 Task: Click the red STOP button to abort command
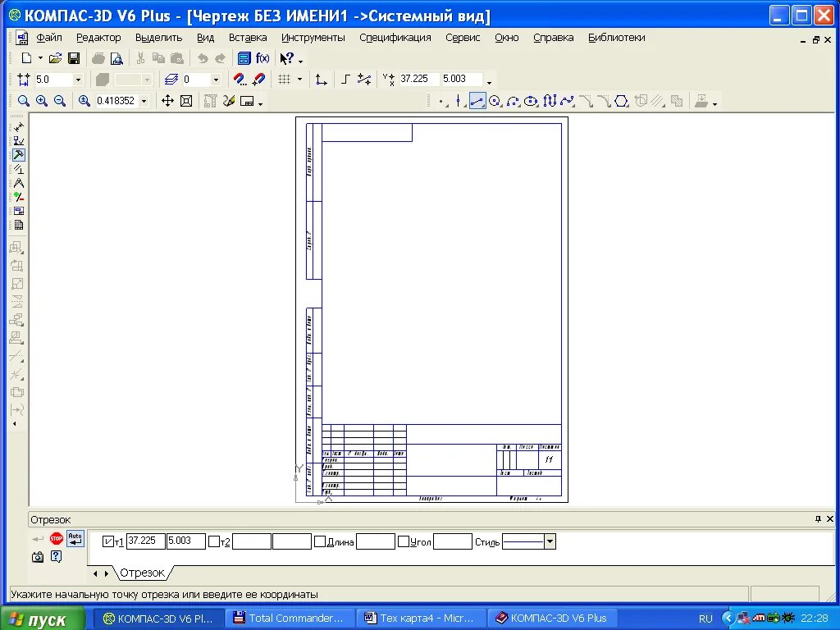(x=57, y=538)
